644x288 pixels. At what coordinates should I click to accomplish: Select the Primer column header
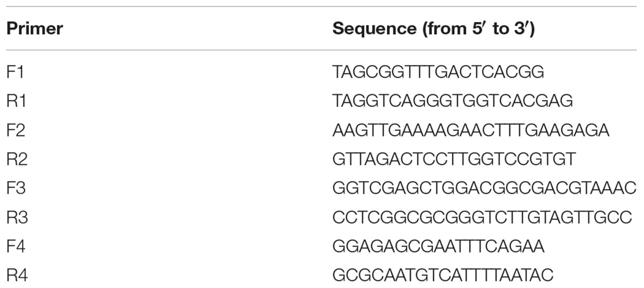[x=34, y=28]
